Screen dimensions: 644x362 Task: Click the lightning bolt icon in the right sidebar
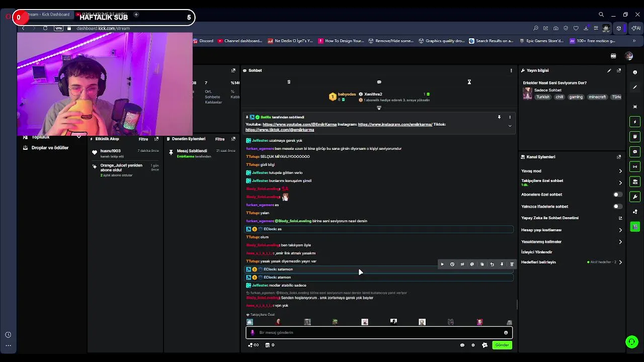(635, 122)
